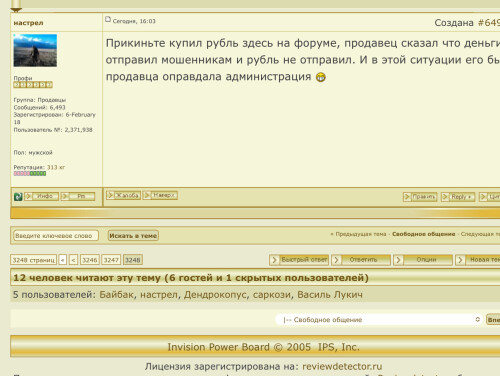Send a Pm to настрел

[78, 196]
